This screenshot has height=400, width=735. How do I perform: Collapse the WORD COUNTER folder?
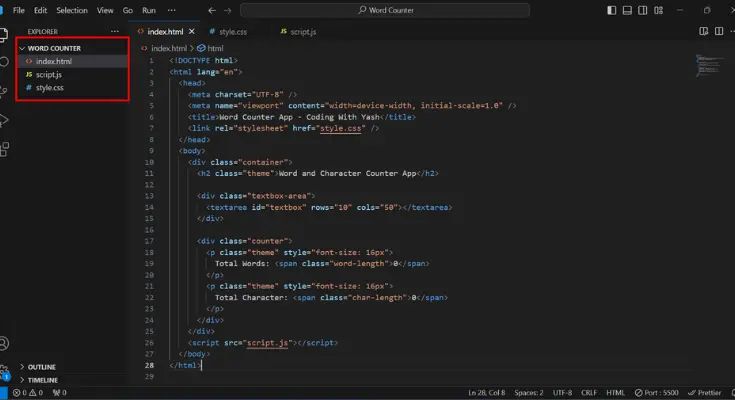(x=73, y=48)
